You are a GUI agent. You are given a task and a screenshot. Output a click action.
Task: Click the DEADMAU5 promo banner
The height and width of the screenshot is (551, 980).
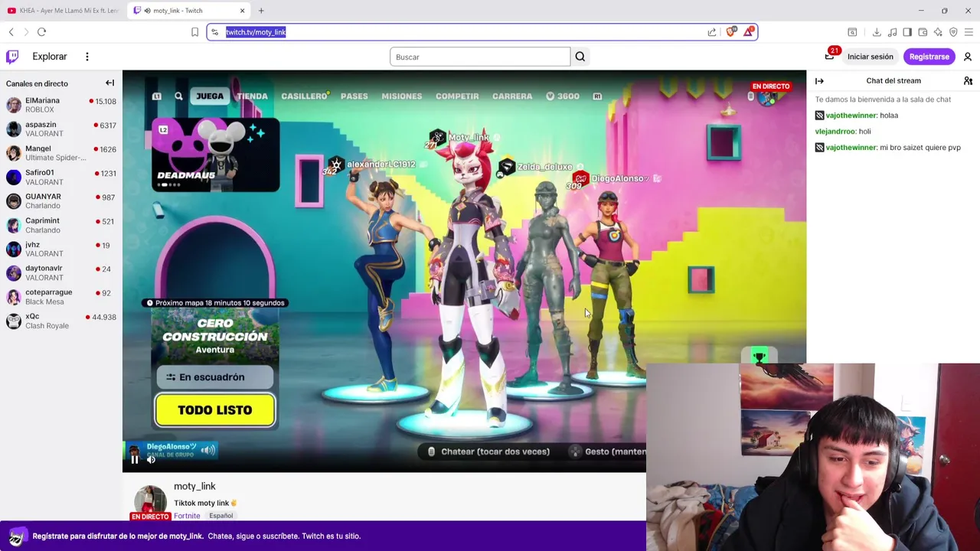[215, 155]
